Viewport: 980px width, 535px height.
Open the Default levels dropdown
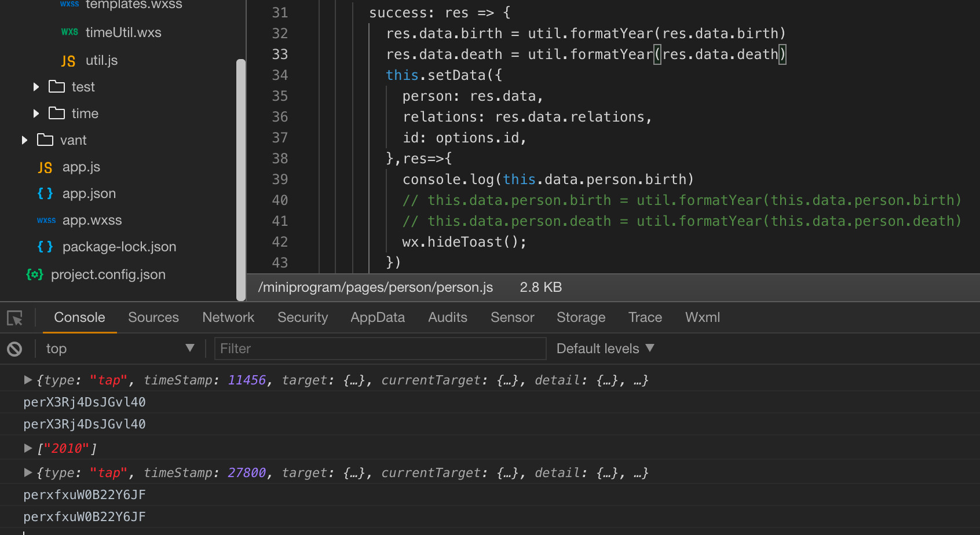coord(605,349)
